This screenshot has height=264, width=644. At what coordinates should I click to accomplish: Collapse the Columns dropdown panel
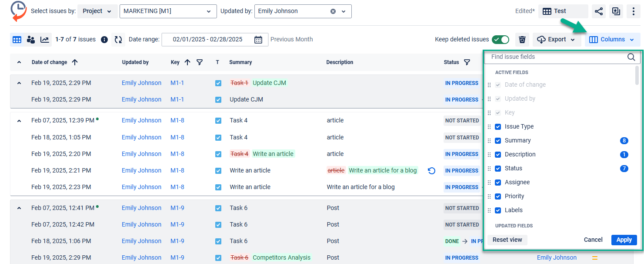tap(612, 40)
